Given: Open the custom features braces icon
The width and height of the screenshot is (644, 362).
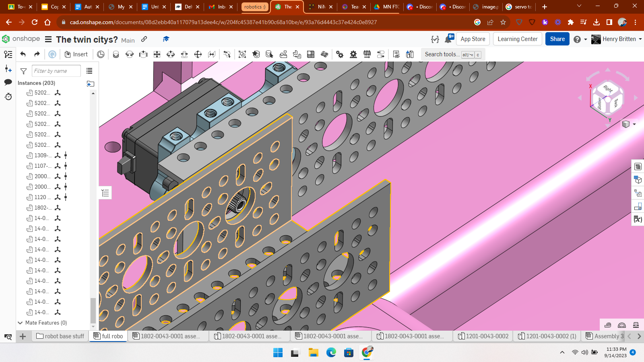Looking at the screenshot, I should pos(435,39).
